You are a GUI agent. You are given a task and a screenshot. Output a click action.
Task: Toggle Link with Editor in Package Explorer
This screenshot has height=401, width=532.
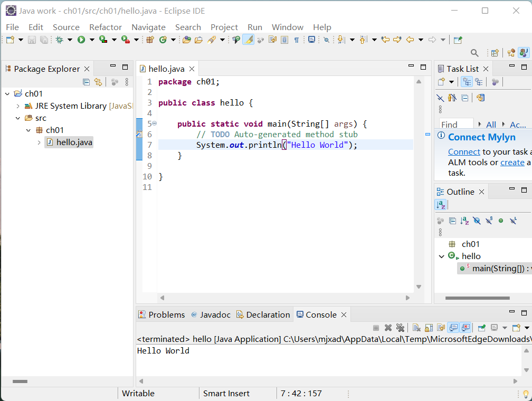tap(98, 82)
